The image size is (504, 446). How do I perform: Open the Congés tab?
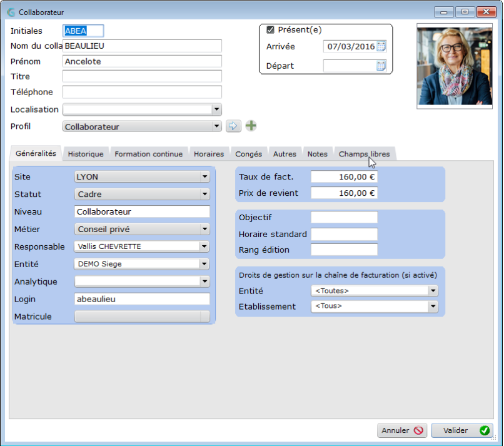pyautogui.click(x=248, y=154)
